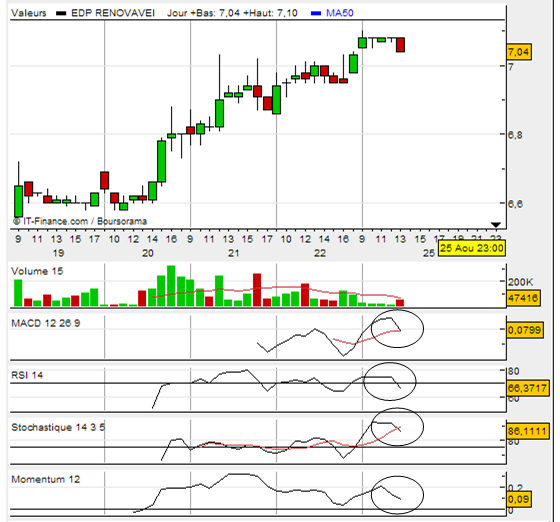Viewport: 560px width, 522px height.
Task: Click the day 21 date label
Action: coord(234,253)
